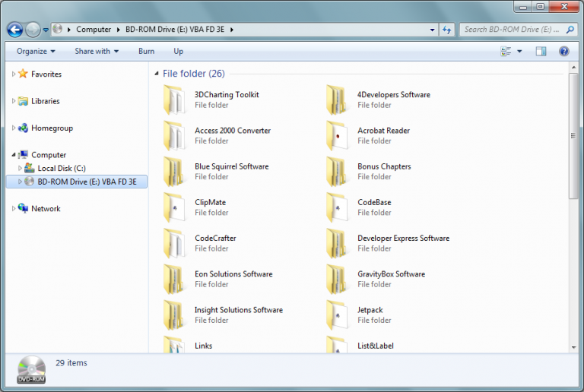The width and height of the screenshot is (584, 392).
Task: Click the Burn toolbar button
Action: 146,51
